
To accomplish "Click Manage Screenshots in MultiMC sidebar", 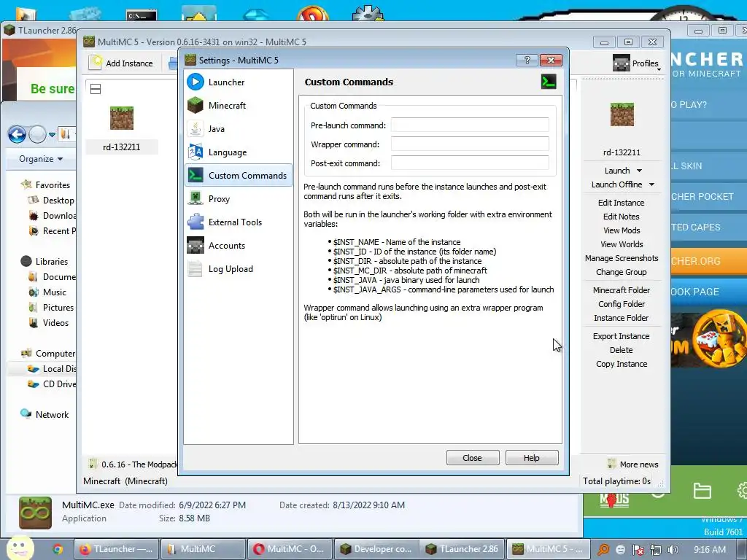I will point(622,257).
